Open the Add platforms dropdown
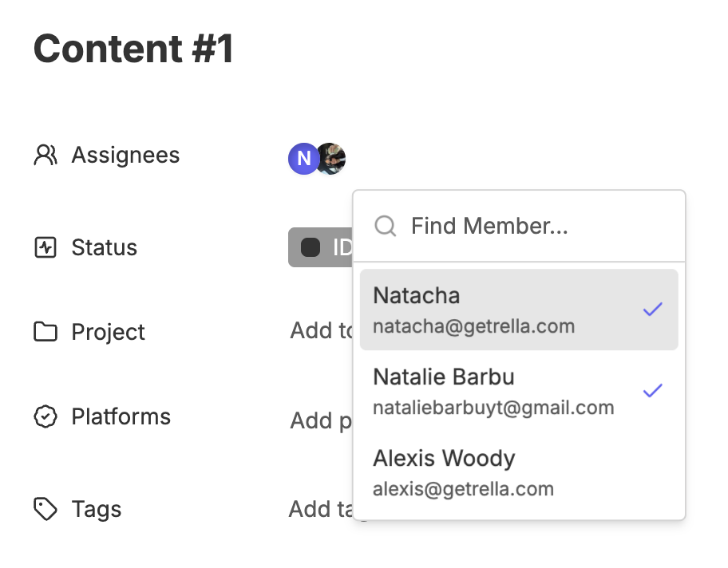728x568 pixels. 321,420
